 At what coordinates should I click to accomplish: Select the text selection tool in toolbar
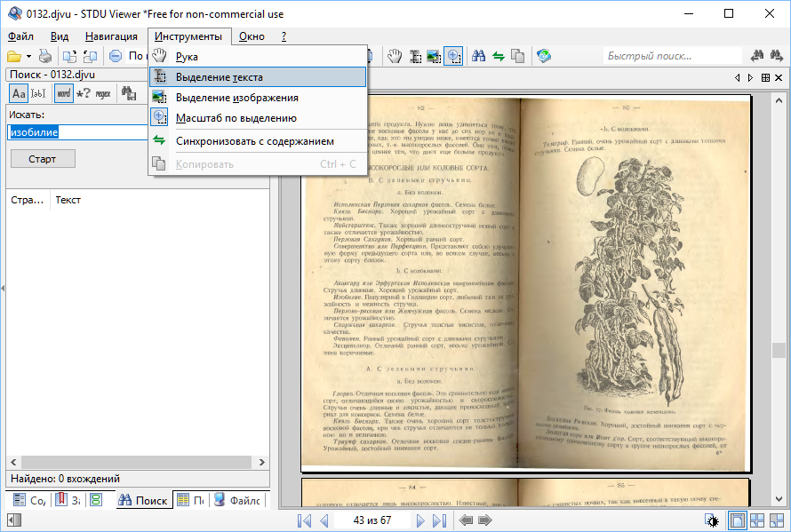tap(415, 56)
